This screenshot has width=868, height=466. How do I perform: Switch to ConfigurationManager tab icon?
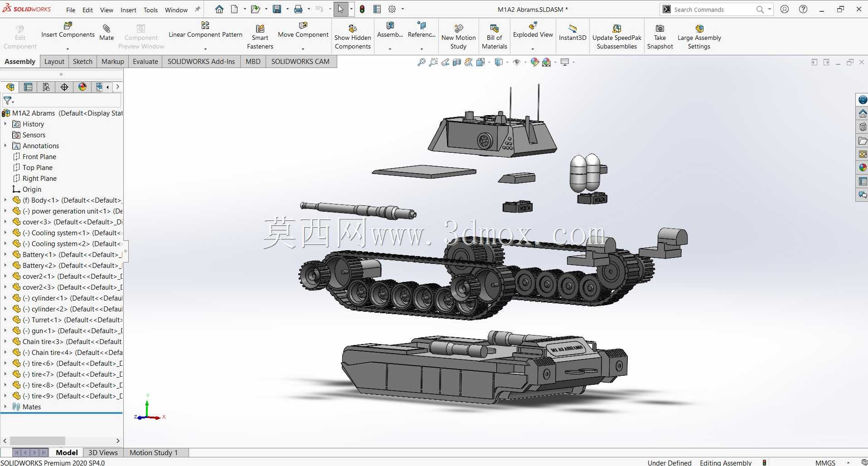(46, 87)
